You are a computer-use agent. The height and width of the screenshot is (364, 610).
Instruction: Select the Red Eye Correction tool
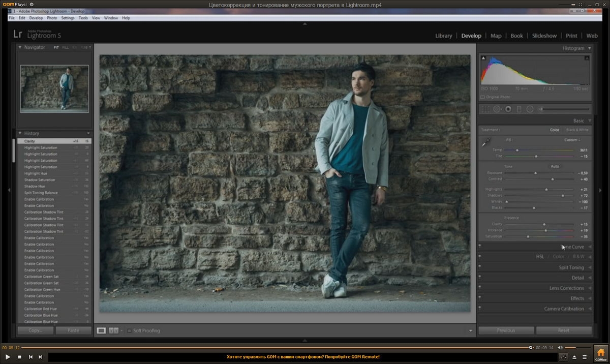508,109
